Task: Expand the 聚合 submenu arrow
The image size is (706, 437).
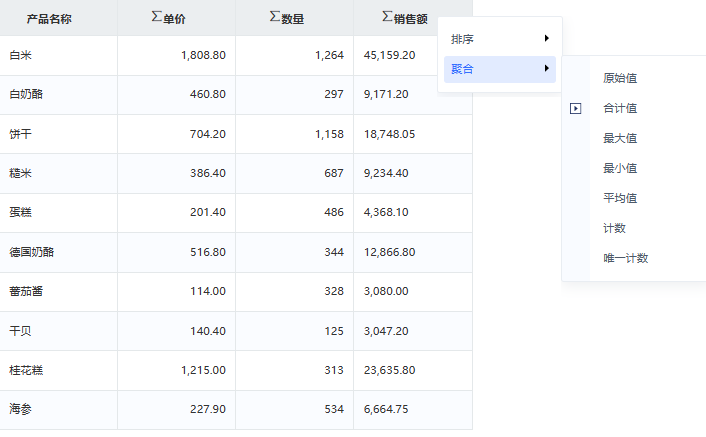Action: [x=547, y=68]
